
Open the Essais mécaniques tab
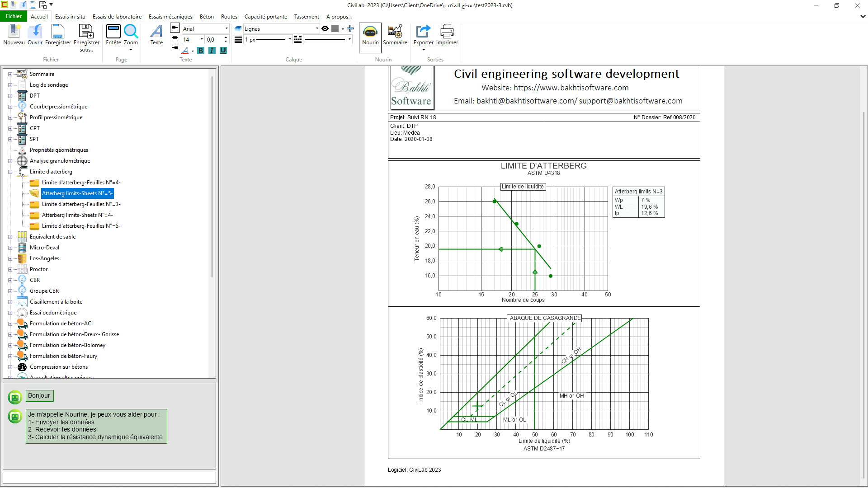[170, 17]
